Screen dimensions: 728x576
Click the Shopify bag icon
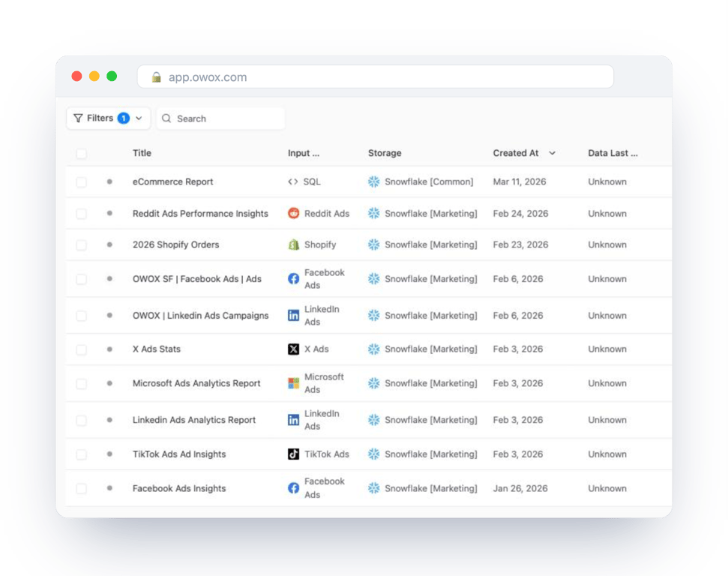293,244
